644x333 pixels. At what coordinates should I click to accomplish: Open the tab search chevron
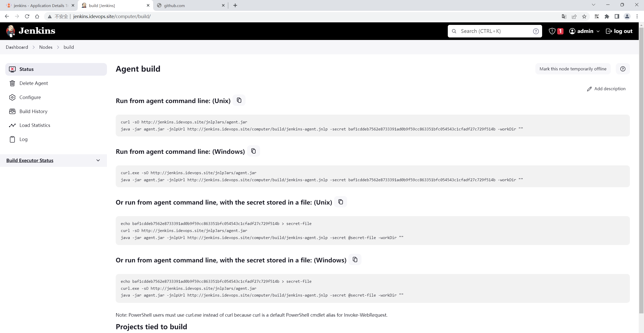[x=593, y=5]
